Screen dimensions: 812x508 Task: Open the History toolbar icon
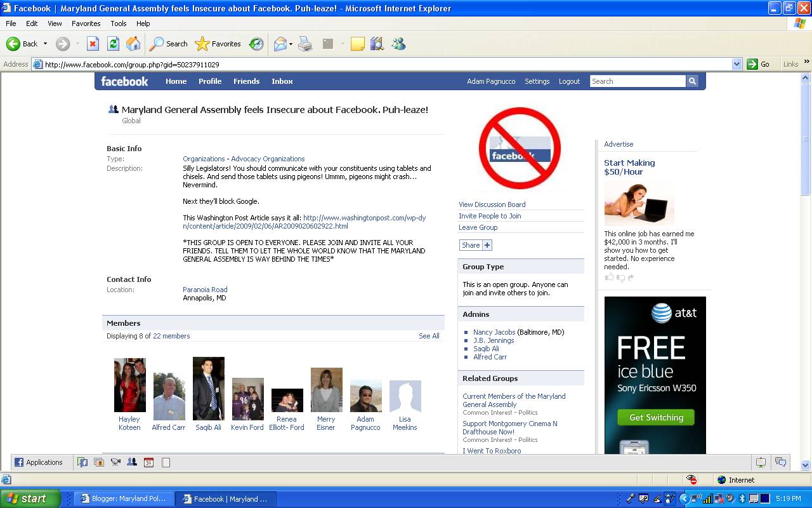256,44
